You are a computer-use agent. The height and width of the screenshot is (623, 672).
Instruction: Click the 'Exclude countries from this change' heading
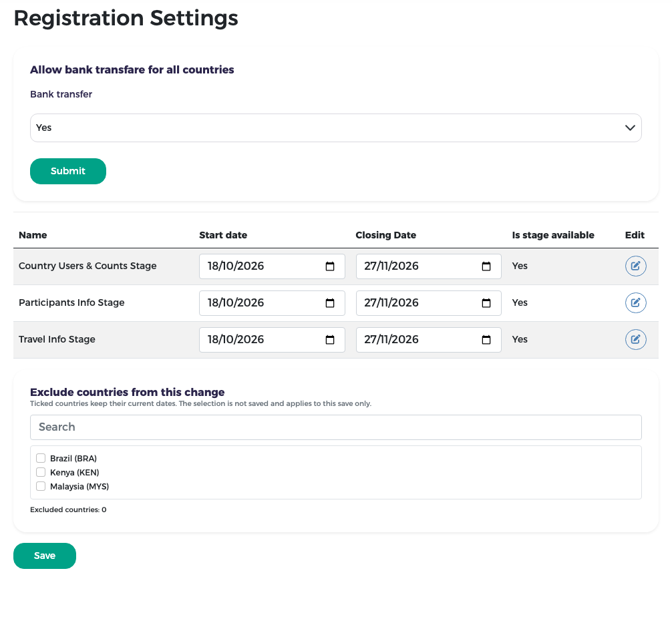tap(128, 392)
